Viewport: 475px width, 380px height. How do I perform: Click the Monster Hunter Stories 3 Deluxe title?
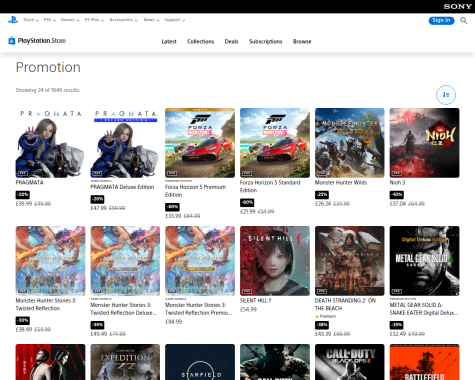click(123, 309)
